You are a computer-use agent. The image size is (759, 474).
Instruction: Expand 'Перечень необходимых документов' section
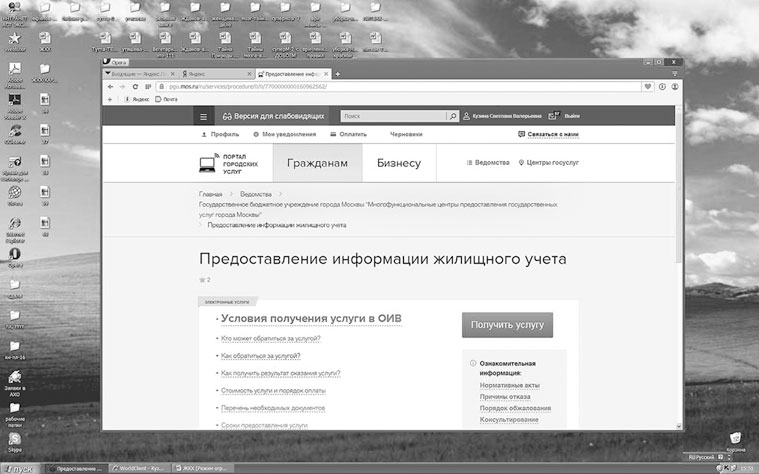(x=273, y=407)
